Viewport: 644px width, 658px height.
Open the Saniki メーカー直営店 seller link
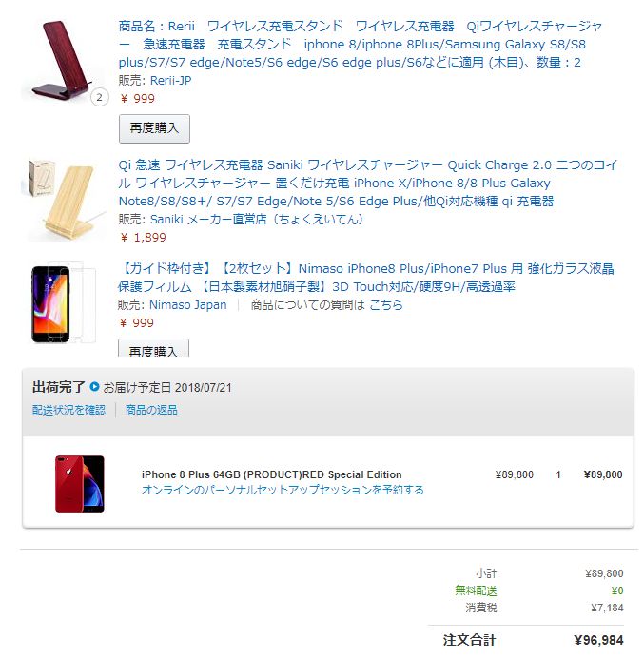coord(256,219)
